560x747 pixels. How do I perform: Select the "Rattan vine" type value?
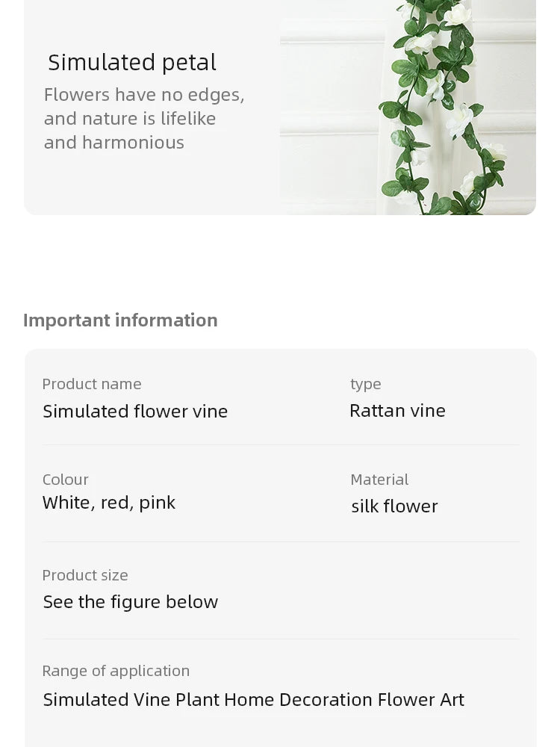(397, 410)
